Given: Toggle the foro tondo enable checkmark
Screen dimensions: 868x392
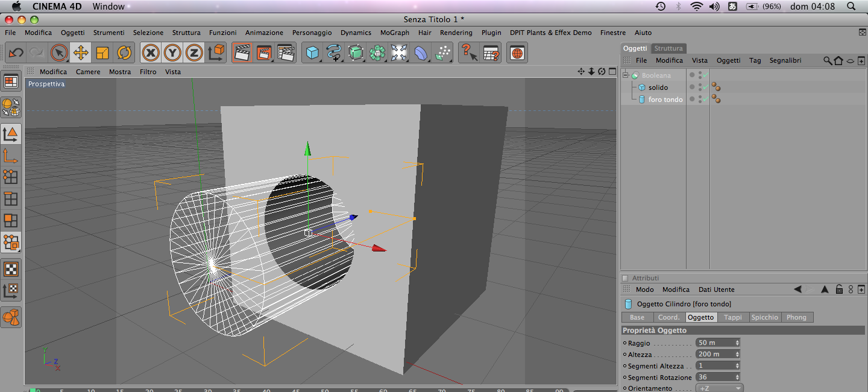Looking at the screenshot, I should click(705, 100).
